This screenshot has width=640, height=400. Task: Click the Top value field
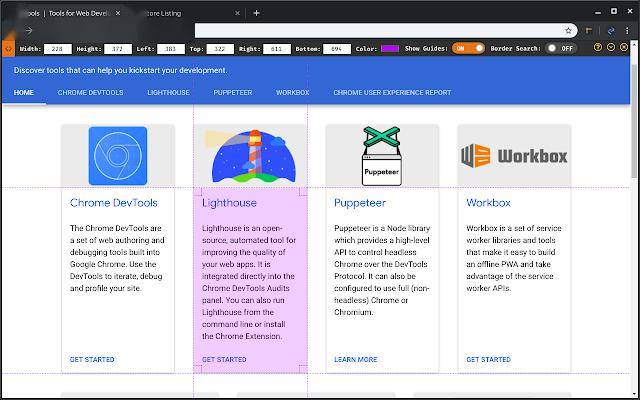pos(220,49)
